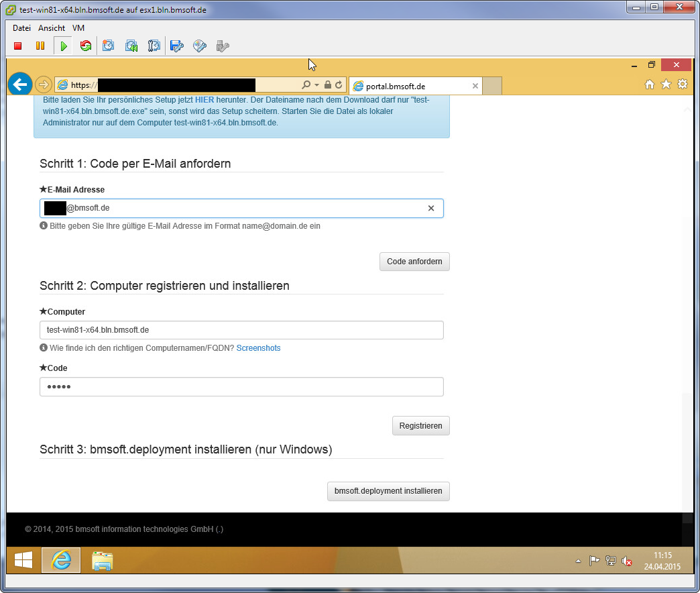The height and width of the screenshot is (593, 700).
Task: Click the floppy drive connect icon
Action: pyautogui.click(x=177, y=46)
